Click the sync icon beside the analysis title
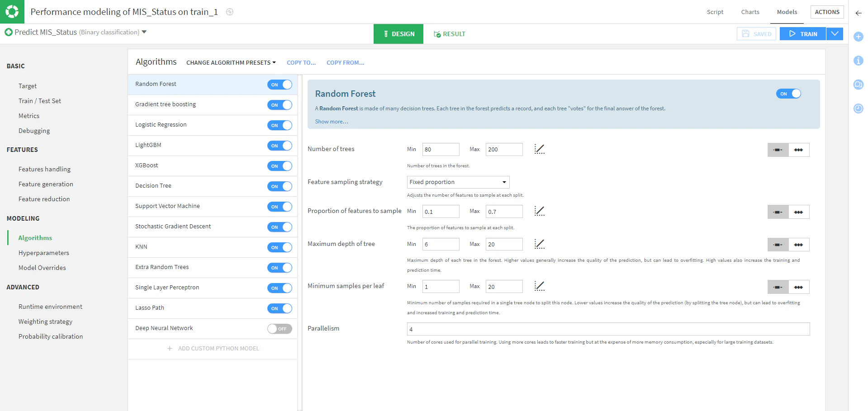Image resolution: width=868 pixels, height=411 pixels. click(230, 12)
